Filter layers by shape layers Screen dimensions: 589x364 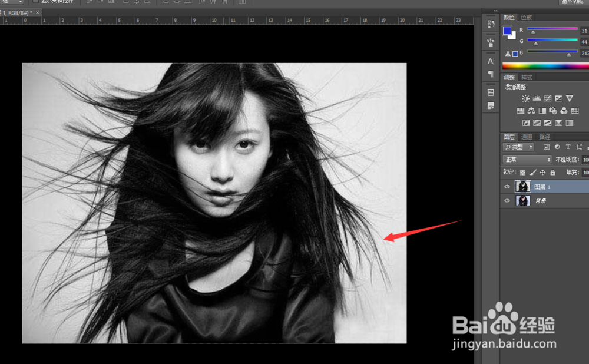[x=579, y=147]
